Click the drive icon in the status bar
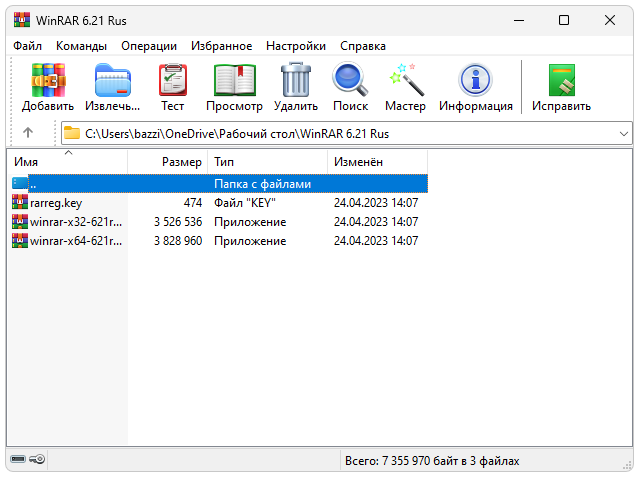Viewport: 636px width, 477px height. [18, 459]
